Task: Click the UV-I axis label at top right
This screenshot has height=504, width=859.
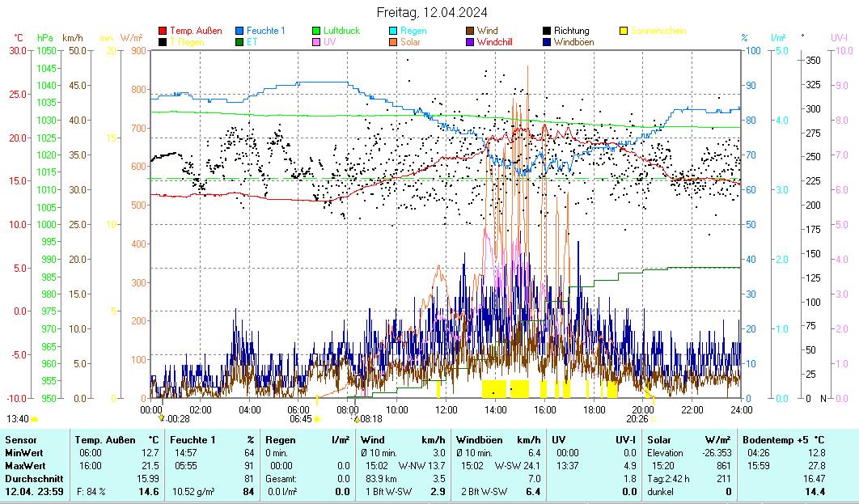Action: tap(838, 38)
